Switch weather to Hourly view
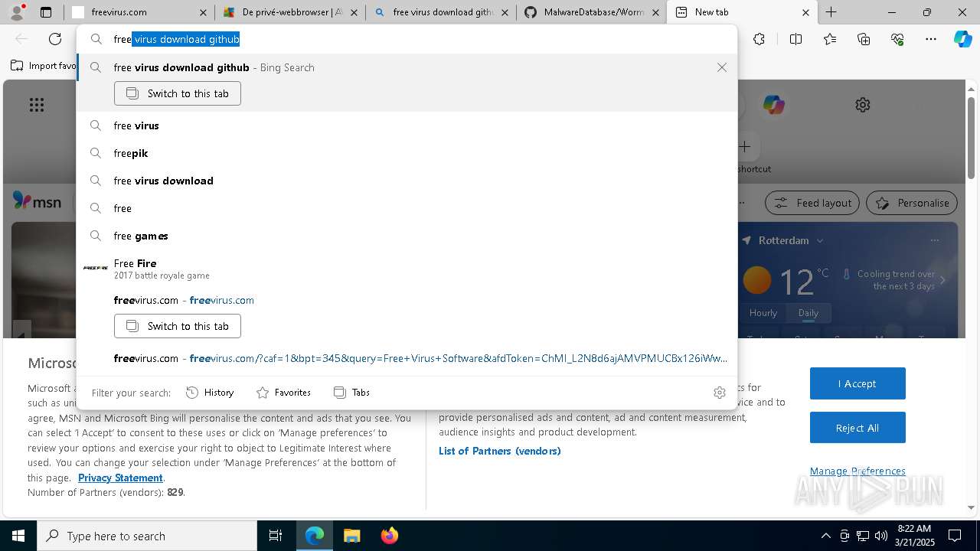 click(763, 312)
